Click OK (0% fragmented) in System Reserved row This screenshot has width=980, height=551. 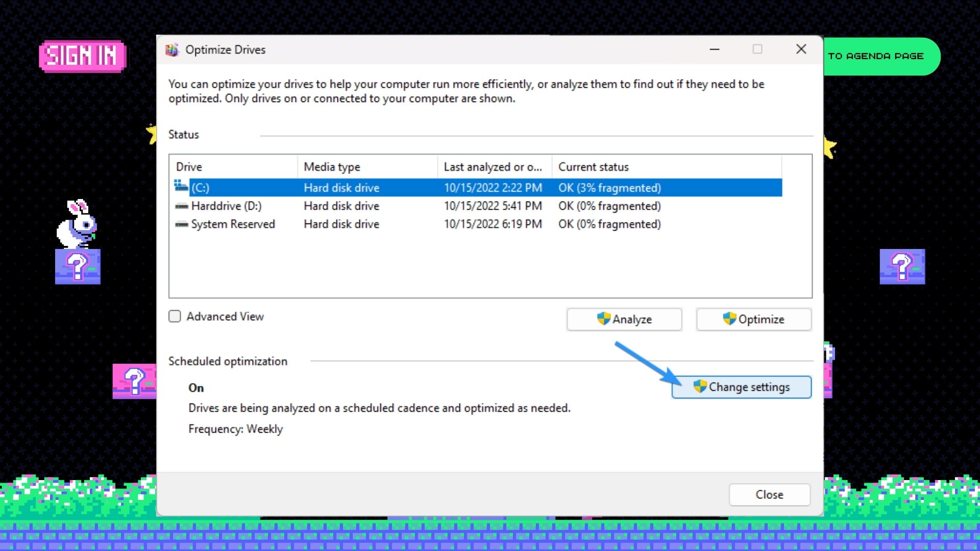tap(609, 224)
